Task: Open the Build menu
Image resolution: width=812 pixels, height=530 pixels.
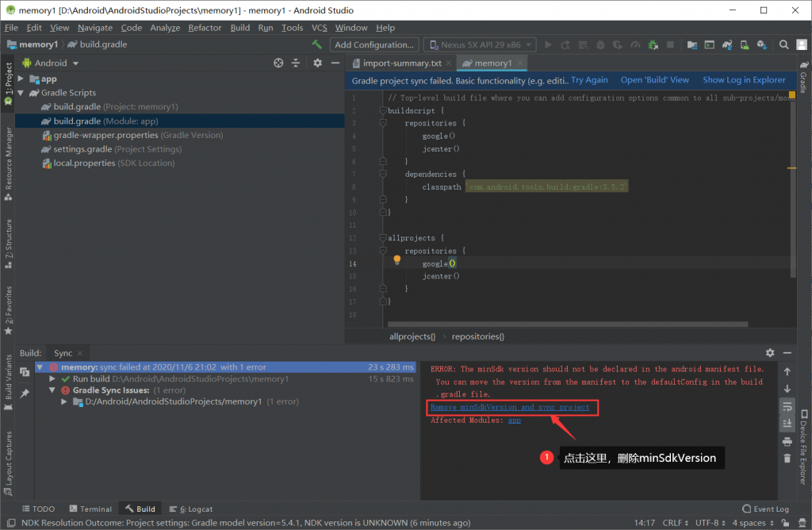Action: coord(239,28)
